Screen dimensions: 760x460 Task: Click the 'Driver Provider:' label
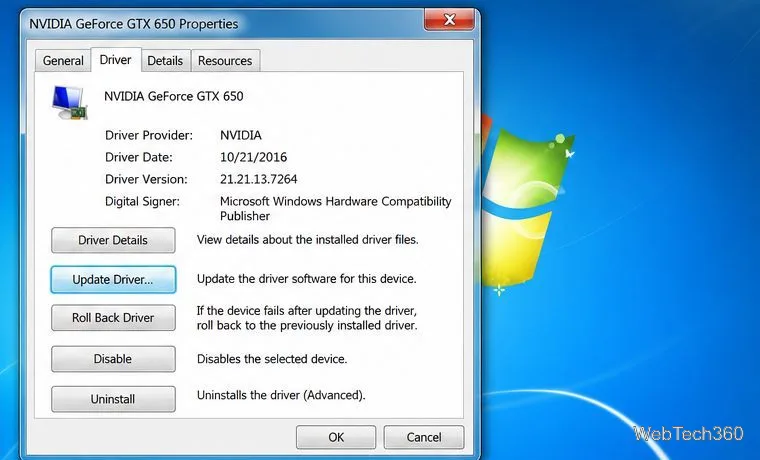(x=149, y=135)
